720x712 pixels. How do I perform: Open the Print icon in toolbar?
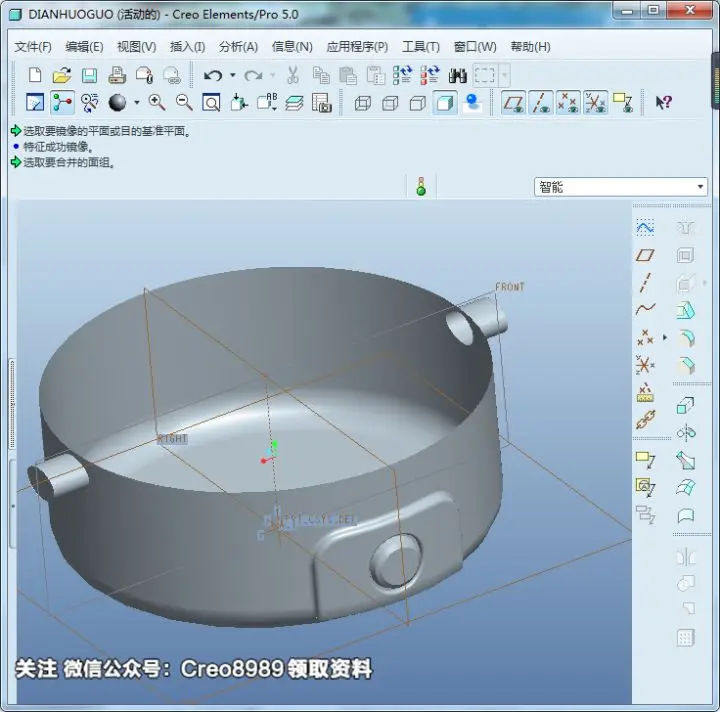(117, 75)
